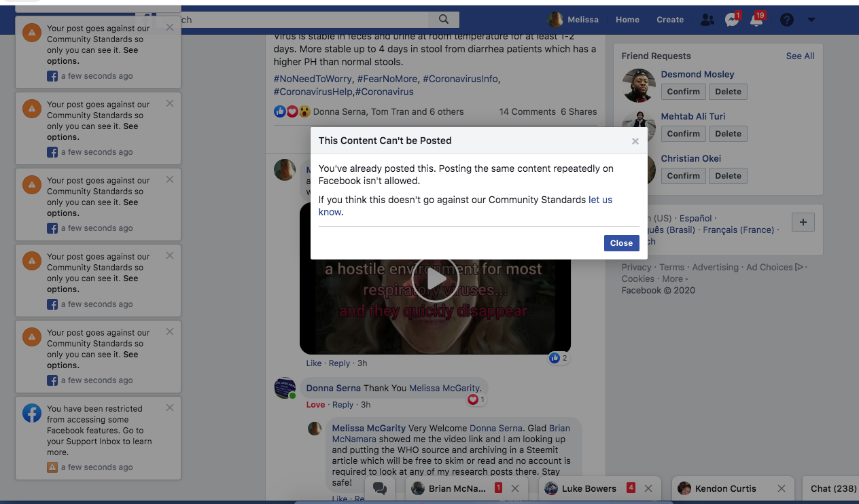
Task: Confirm Desmond Mosley's friend request
Action: click(x=683, y=92)
